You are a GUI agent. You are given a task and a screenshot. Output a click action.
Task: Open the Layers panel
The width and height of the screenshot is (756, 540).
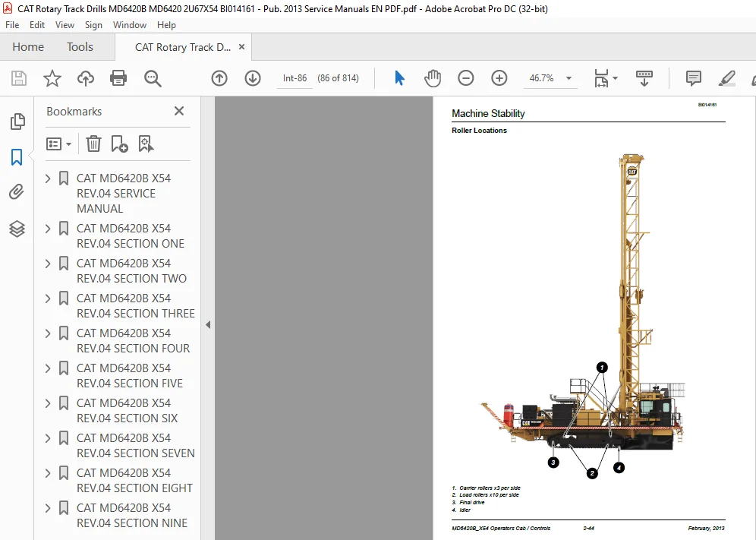17,229
